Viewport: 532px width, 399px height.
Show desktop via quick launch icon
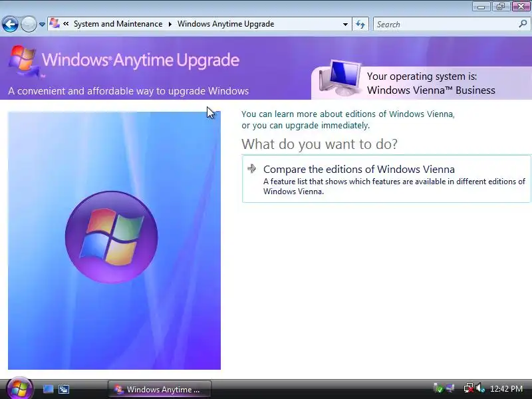click(48, 389)
